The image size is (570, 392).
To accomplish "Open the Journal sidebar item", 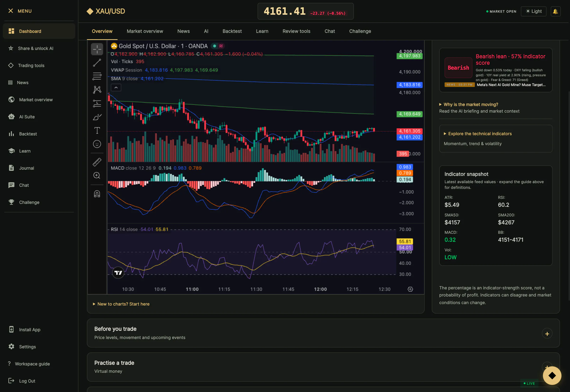I will coord(39,168).
